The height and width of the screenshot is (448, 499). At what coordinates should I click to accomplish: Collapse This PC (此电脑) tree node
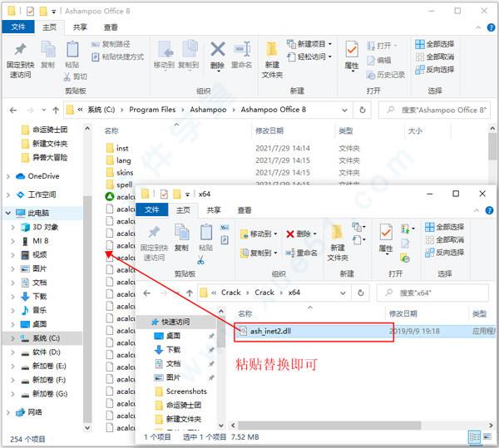[8, 213]
